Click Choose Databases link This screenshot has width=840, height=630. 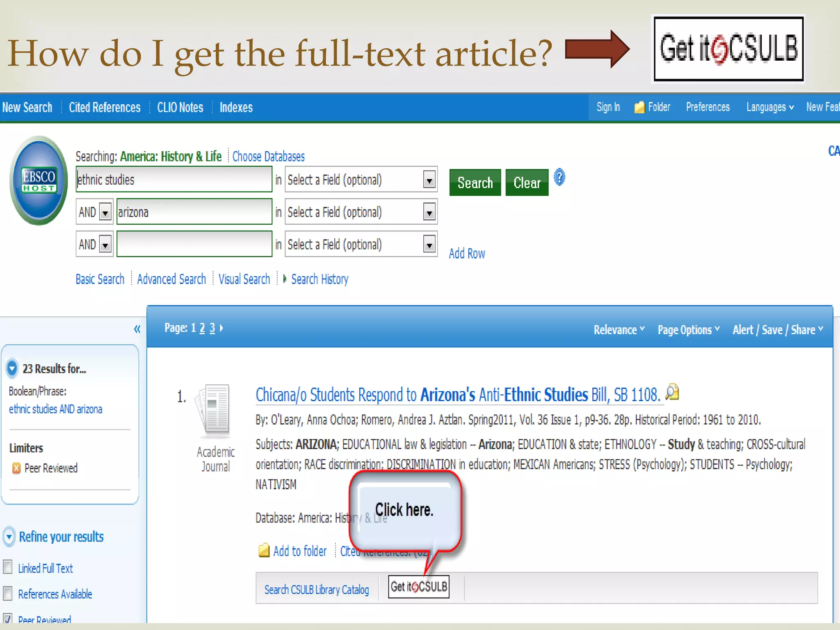[268, 156]
